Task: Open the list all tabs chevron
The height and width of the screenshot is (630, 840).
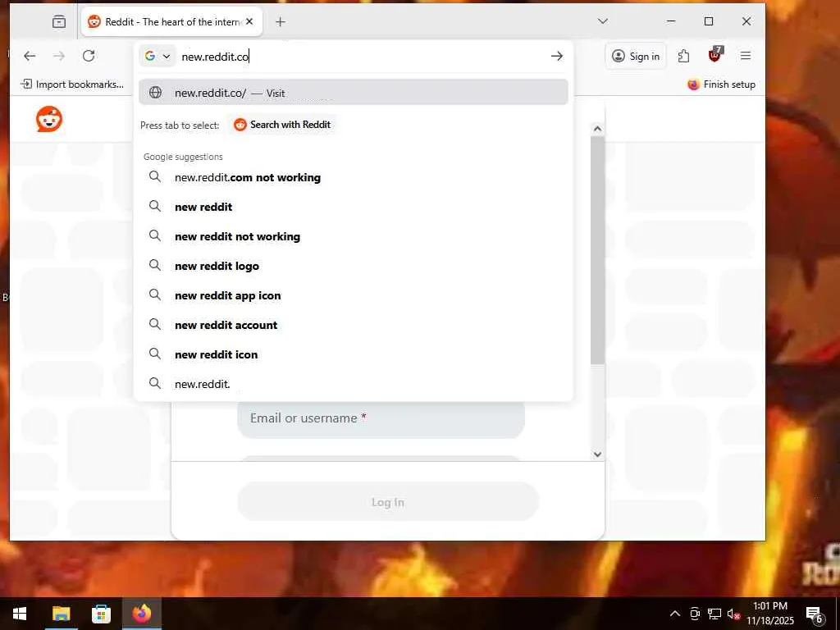Action: click(x=603, y=21)
